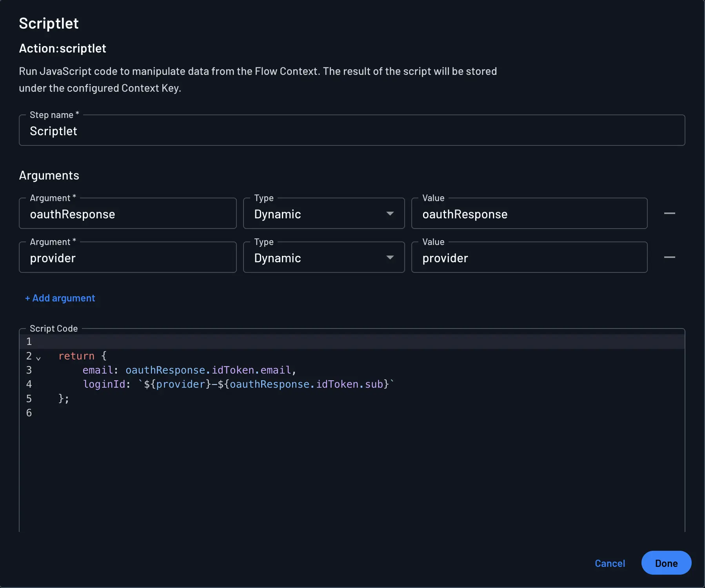The image size is (705, 588).
Task: Click the Done button
Action: tap(666, 563)
